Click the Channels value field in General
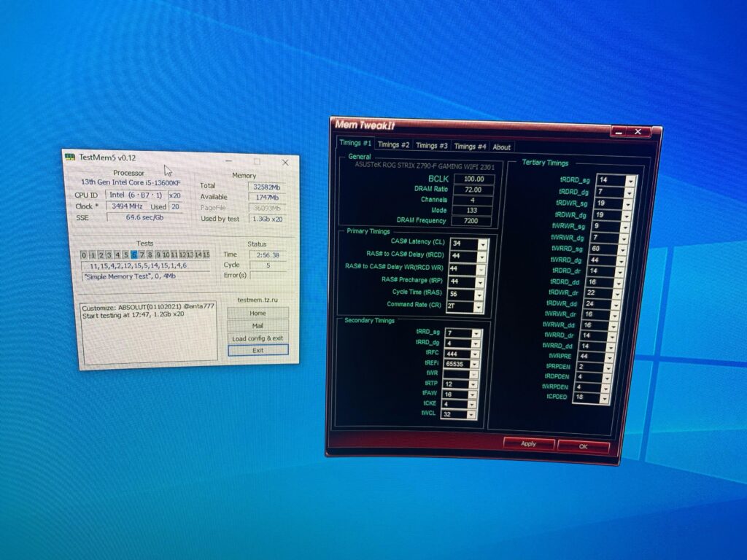The image size is (747, 560). point(472,200)
